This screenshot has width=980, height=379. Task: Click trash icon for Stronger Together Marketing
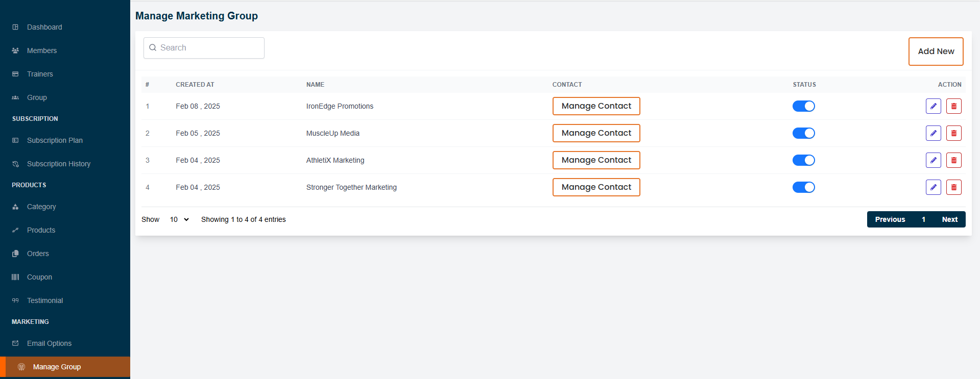(953, 187)
